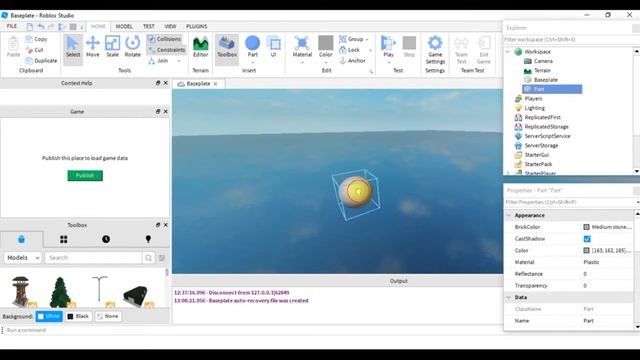
Task: Open the Color dropdown in Edit group
Action: click(326, 62)
